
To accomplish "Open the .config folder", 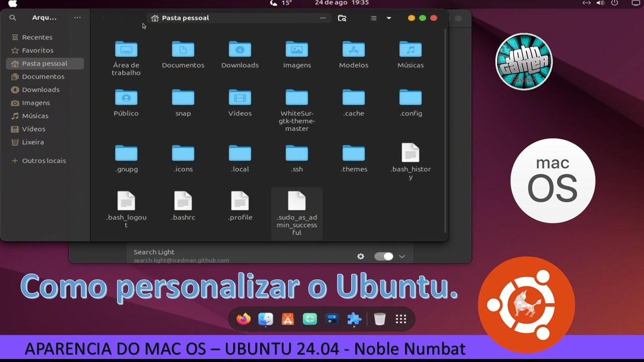I will (x=411, y=103).
